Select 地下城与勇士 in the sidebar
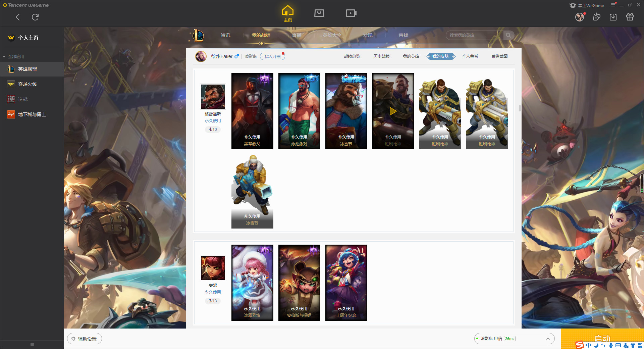Viewport: 644px width, 349px height. [x=32, y=114]
